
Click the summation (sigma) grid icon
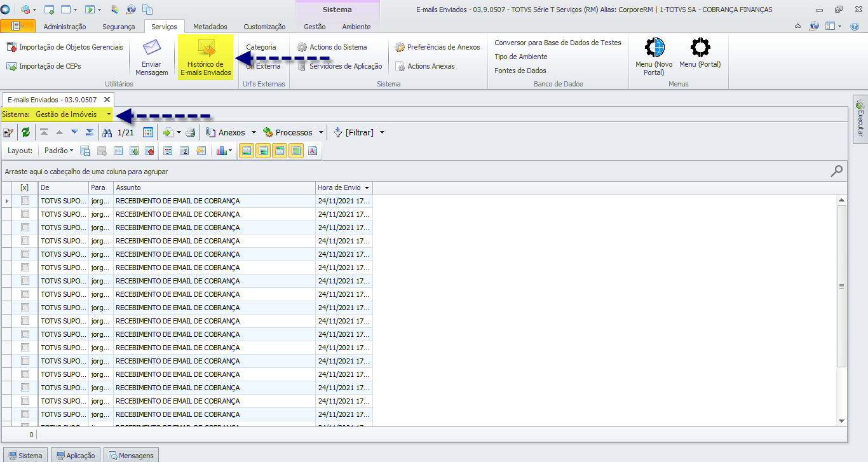pyautogui.click(x=185, y=151)
